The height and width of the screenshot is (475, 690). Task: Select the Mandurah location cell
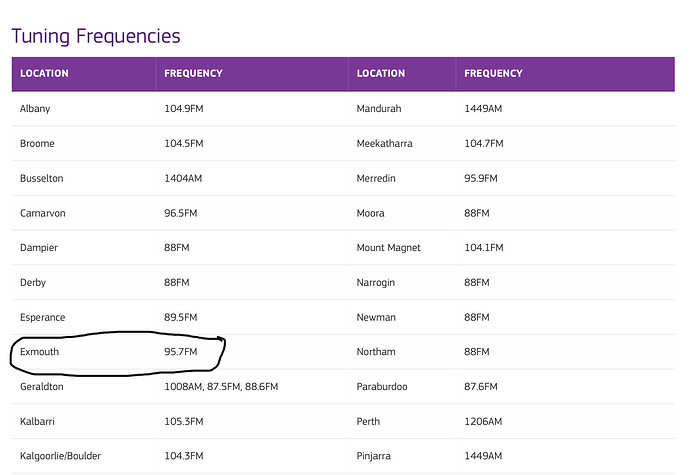point(379,108)
